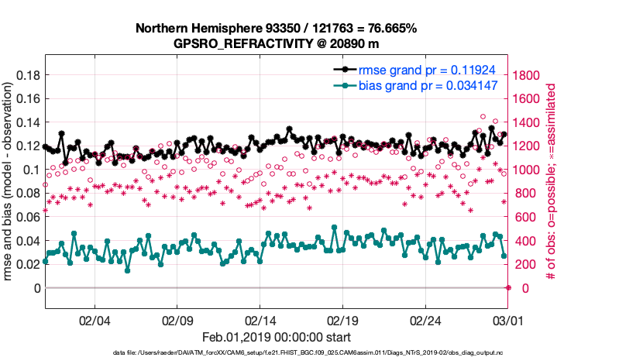Click the red circle marker at right axis zero
Viewport: 643px width, 364px height.
508,288
